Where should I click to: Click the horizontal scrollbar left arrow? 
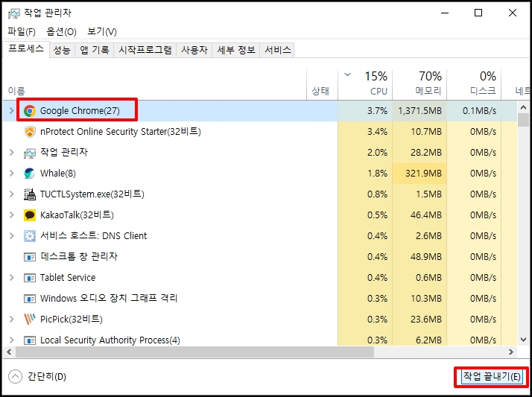click(9, 352)
